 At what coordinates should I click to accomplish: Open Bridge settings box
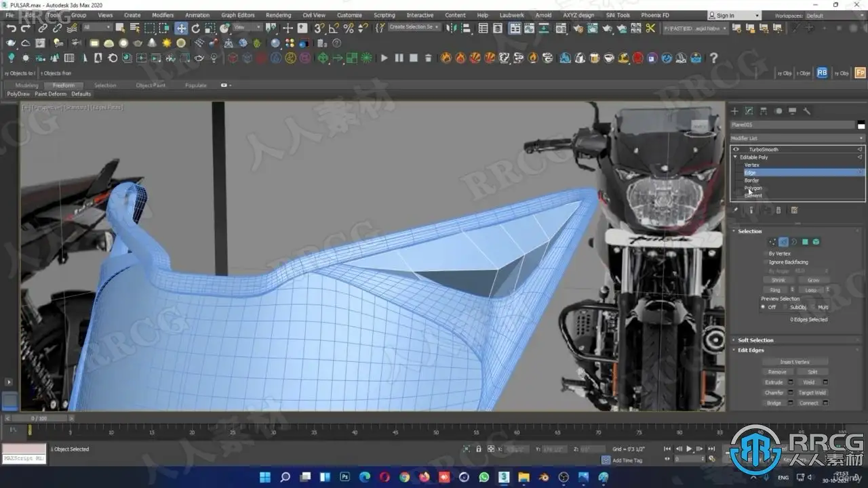pos(789,403)
